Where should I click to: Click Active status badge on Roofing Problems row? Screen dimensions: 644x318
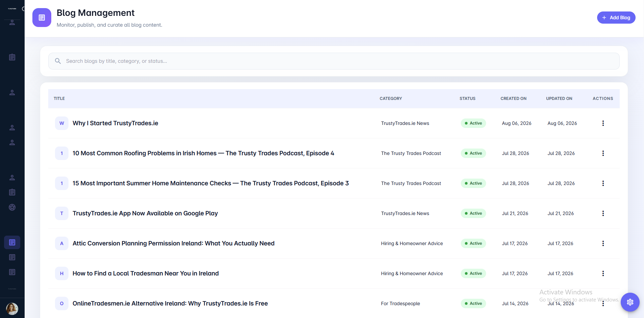click(x=473, y=153)
